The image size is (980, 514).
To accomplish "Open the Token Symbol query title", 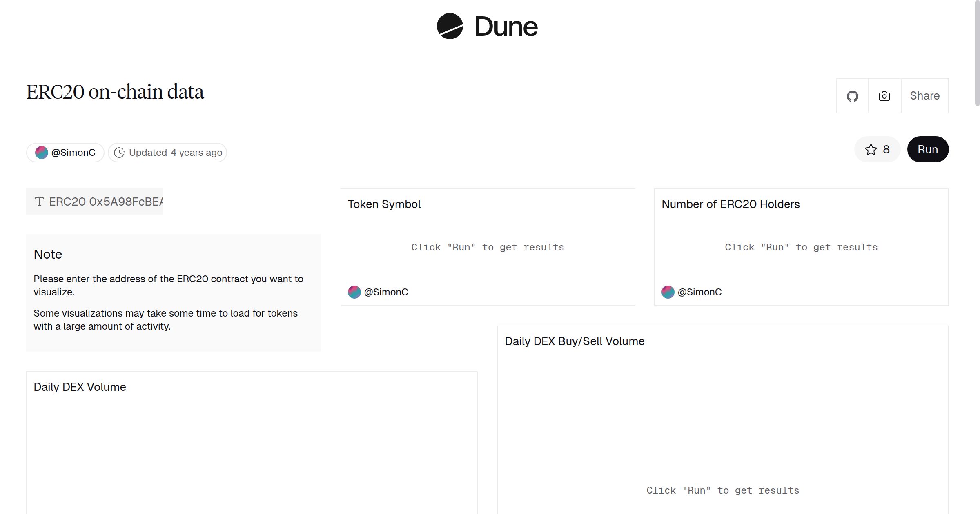I will coord(384,204).
